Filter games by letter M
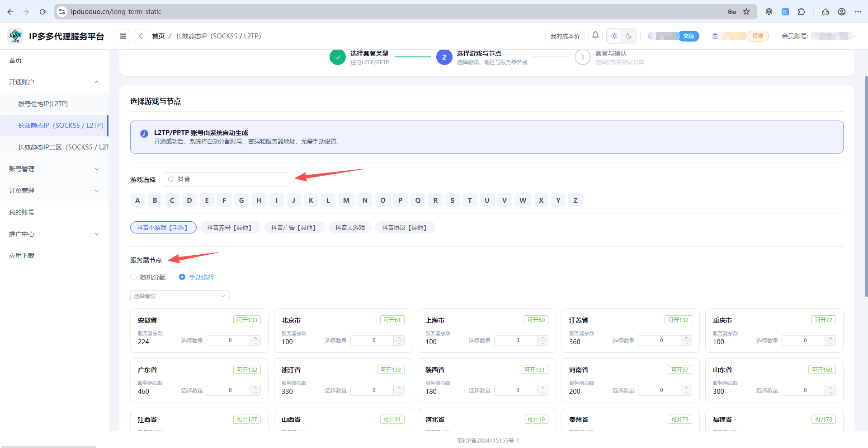 346,201
